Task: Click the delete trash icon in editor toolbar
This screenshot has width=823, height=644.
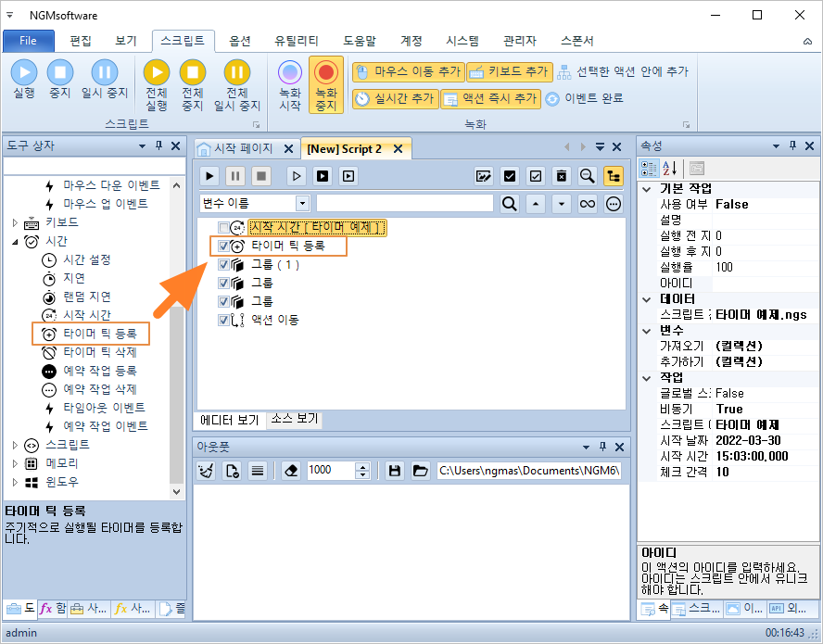Action: [x=562, y=176]
